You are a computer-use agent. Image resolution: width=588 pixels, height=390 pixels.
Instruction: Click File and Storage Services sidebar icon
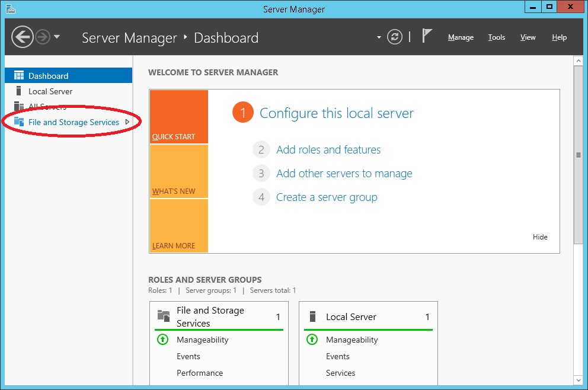tap(19, 122)
